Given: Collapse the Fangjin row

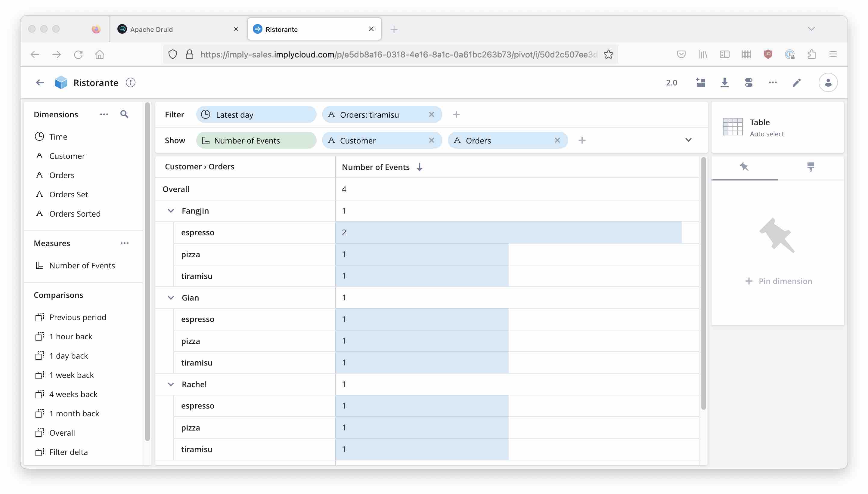Looking at the screenshot, I should coord(171,211).
